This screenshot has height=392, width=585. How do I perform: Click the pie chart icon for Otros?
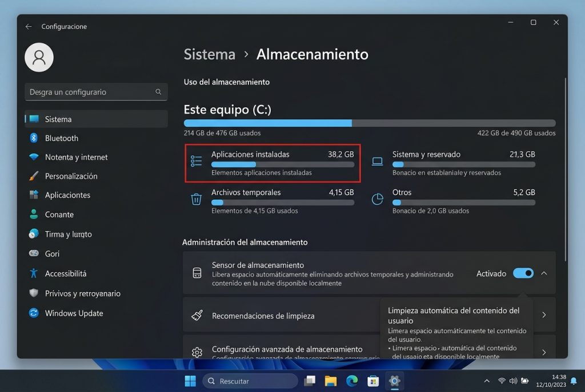pos(377,199)
